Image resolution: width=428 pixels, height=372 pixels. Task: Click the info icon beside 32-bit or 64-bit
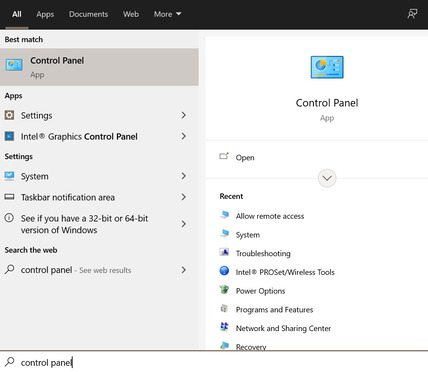click(x=9, y=218)
